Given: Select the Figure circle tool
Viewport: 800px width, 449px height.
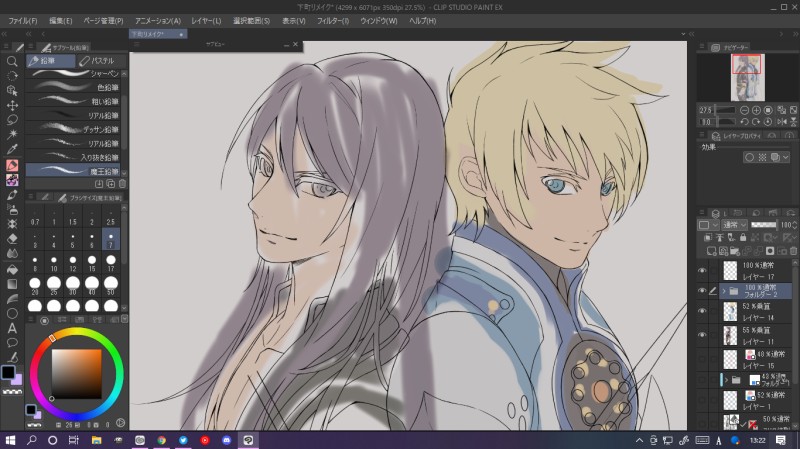Looking at the screenshot, I should coord(12,313).
